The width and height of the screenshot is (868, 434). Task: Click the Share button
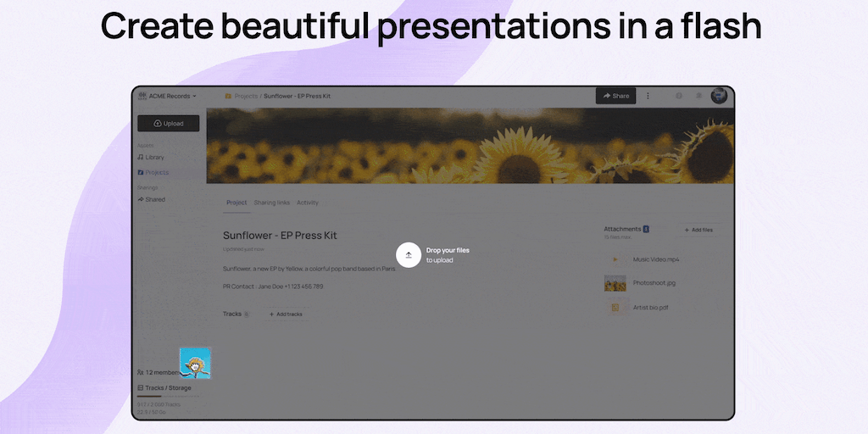(616, 97)
